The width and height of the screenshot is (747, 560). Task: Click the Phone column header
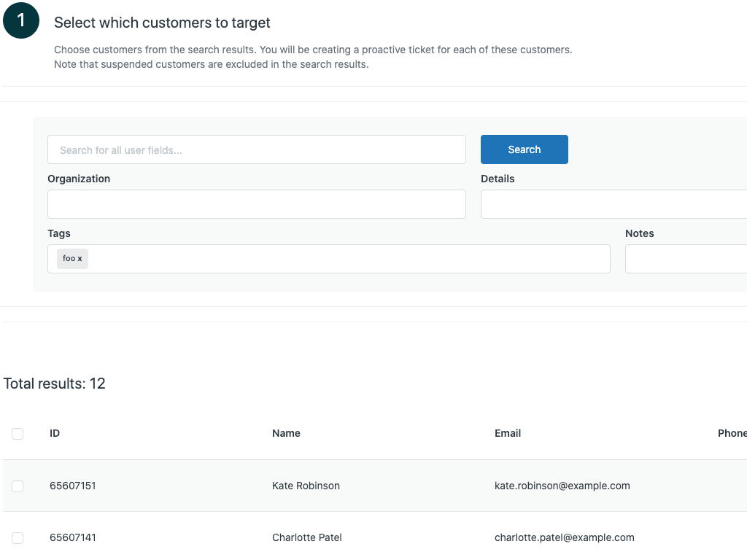point(732,433)
